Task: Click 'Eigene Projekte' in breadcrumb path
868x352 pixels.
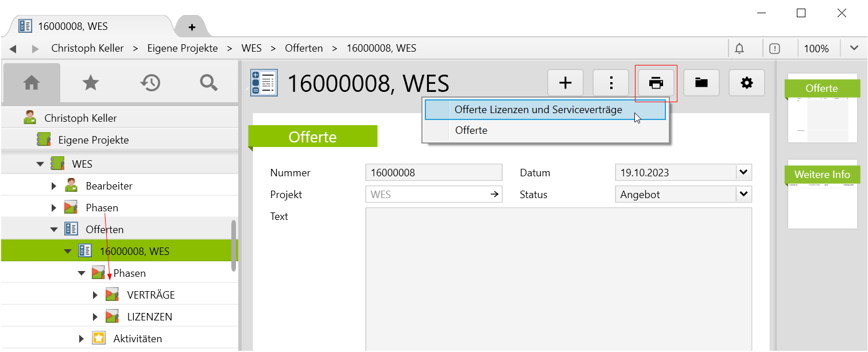Action: [x=183, y=48]
